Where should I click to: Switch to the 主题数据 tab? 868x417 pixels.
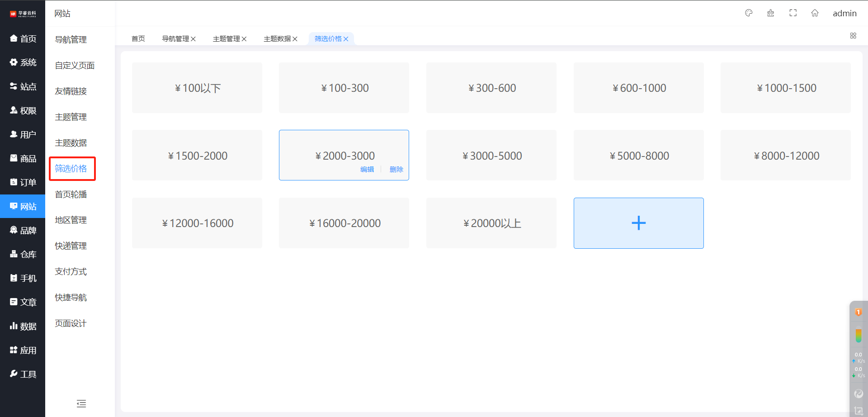277,39
